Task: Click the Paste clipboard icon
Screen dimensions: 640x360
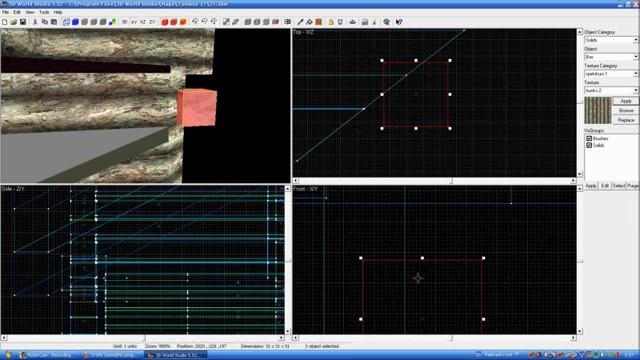Action: [53, 22]
